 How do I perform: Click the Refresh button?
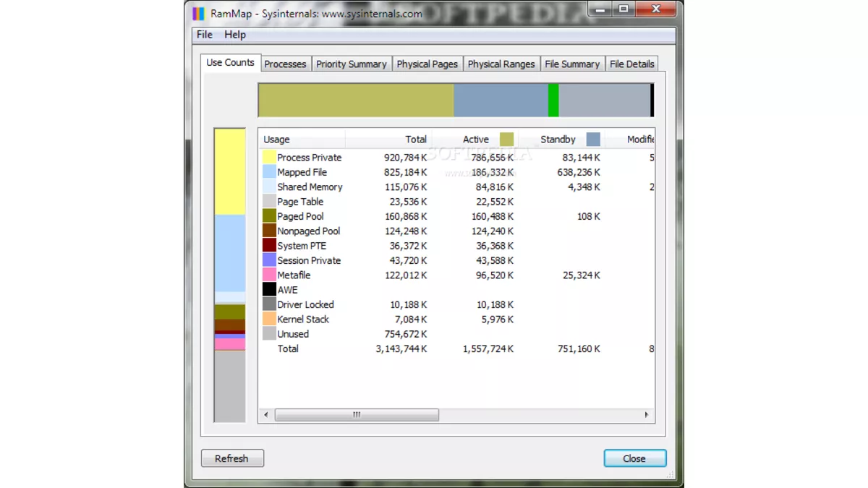pyautogui.click(x=232, y=458)
